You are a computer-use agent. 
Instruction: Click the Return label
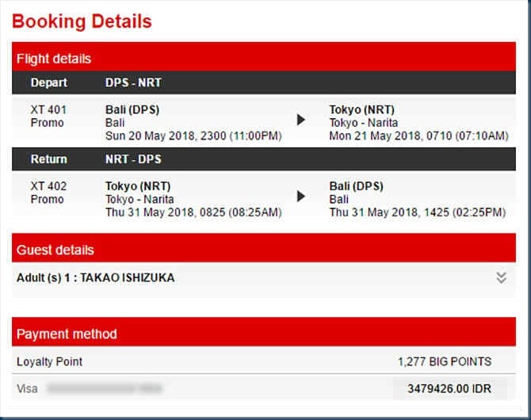pos(49,159)
